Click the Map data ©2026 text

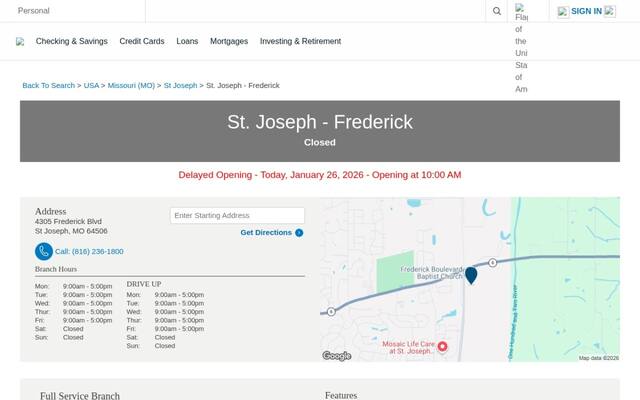tap(598, 358)
